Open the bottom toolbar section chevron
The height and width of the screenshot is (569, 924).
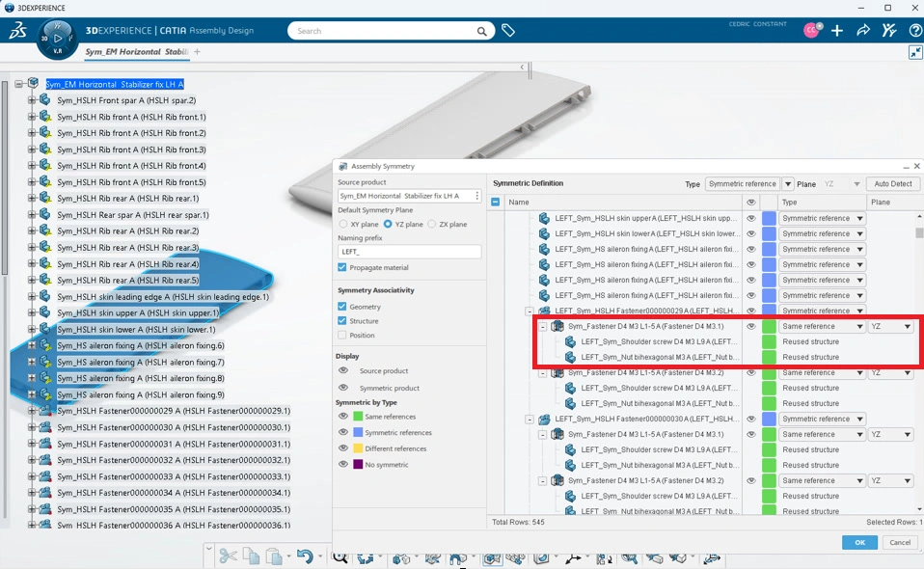tap(208, 549)
